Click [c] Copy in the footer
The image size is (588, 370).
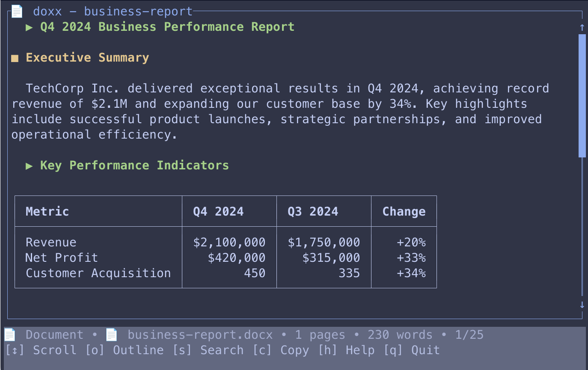click(280, 350)
